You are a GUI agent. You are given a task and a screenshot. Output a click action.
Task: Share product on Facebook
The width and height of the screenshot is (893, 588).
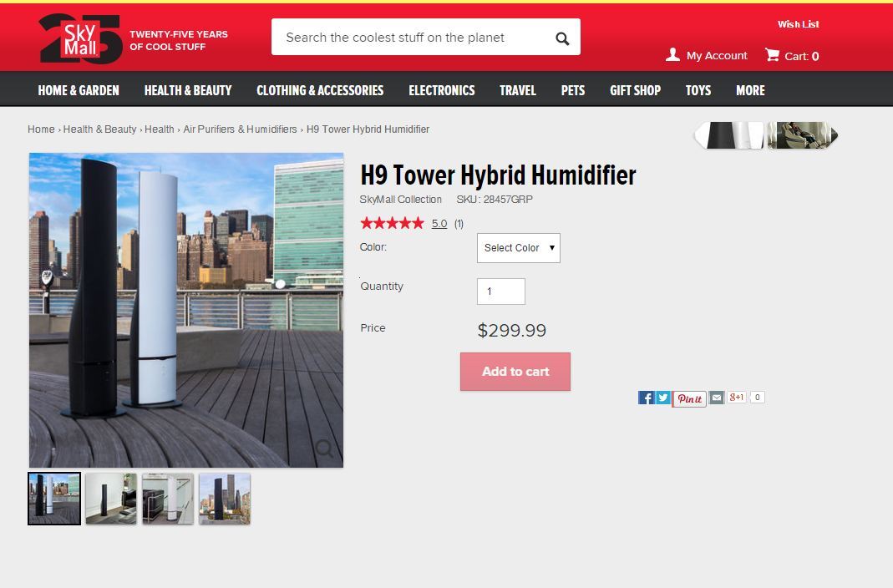coord(646,398)
